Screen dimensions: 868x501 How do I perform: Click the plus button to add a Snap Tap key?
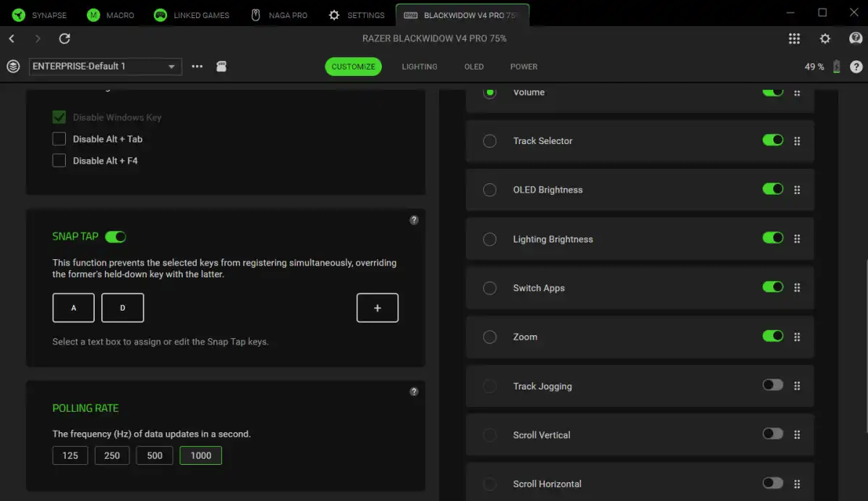pyautogui.click(x=377, y=308)
